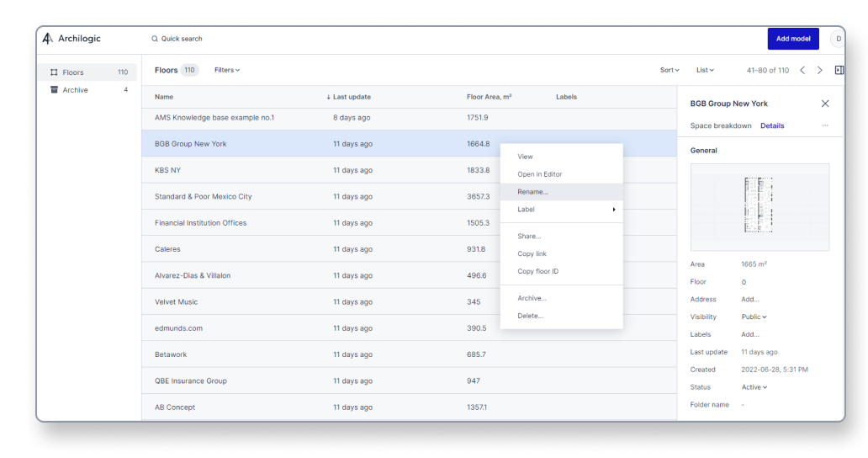Select Standard & Poor Mexico City row
Screen dimensions: 868x458
[x=409, y=197]
